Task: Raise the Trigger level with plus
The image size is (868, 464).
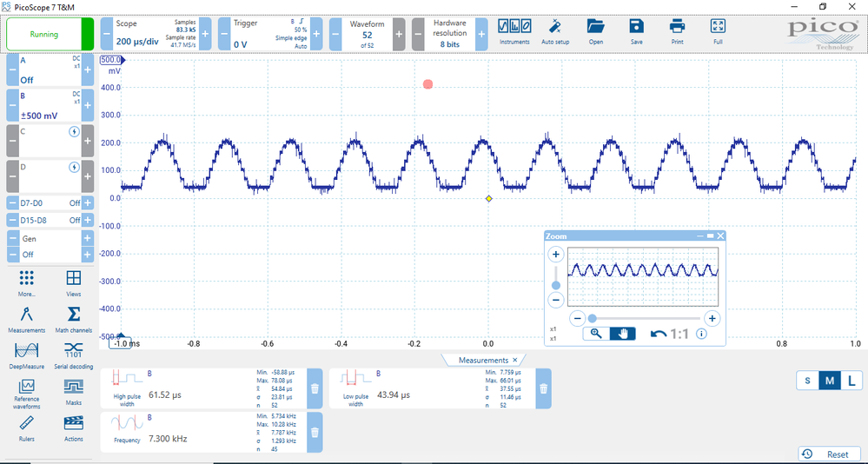Action: (x=316, y=34)
